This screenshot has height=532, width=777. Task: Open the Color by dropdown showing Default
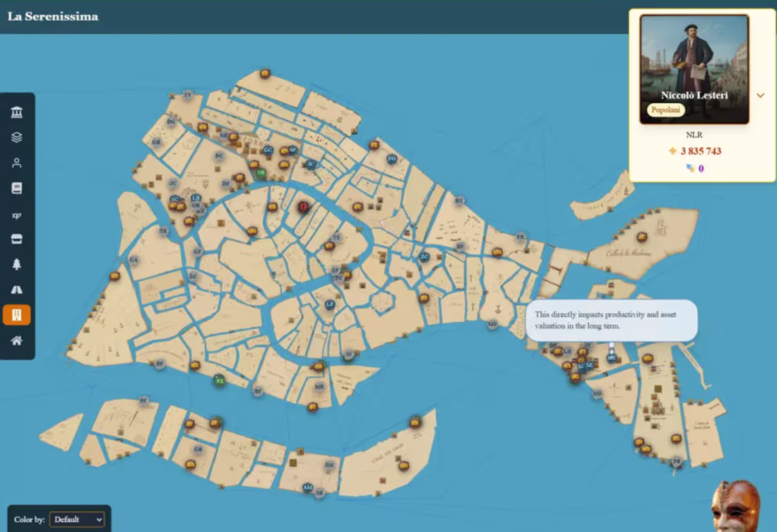76,519
